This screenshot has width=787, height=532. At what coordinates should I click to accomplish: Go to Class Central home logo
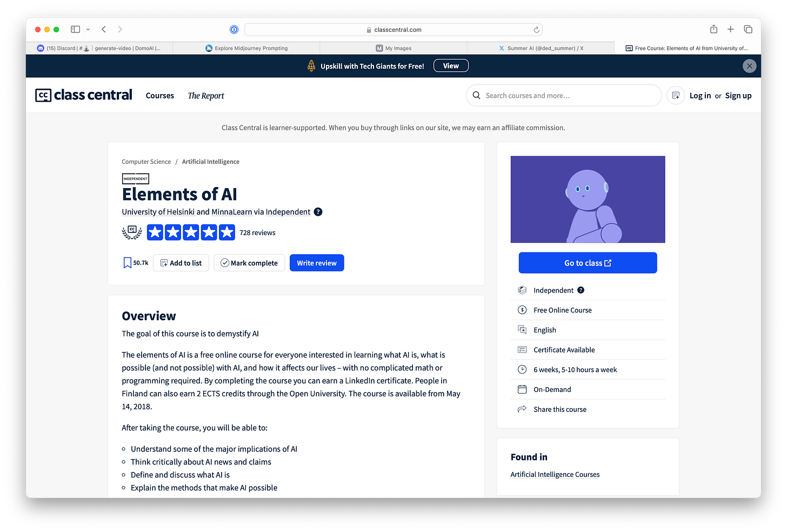(x=84, y=95)
